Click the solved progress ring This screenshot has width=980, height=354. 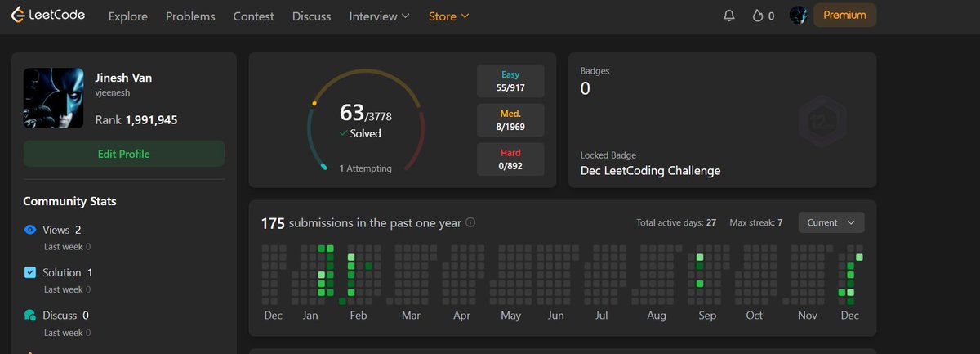pos(366,121)
